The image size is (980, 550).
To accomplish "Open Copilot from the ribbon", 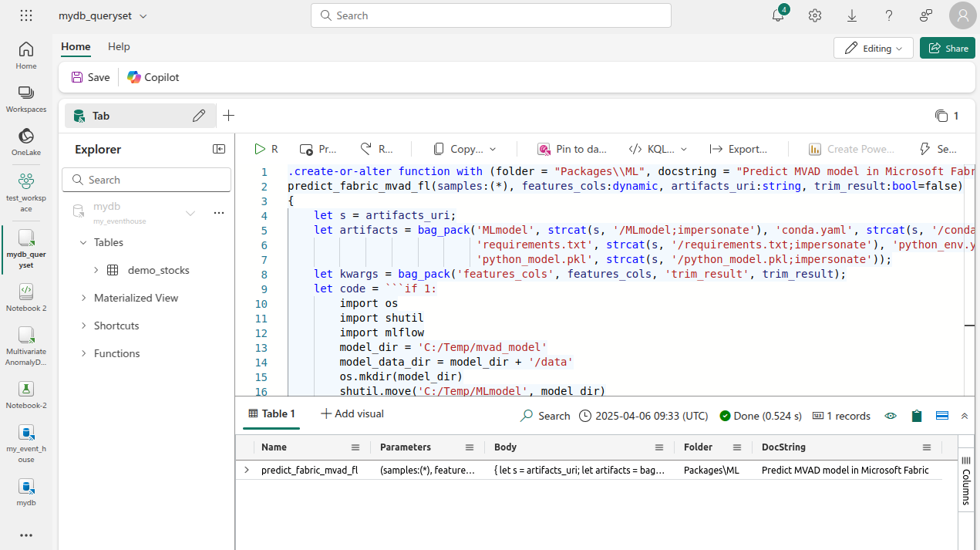I will tap(153, 77).
